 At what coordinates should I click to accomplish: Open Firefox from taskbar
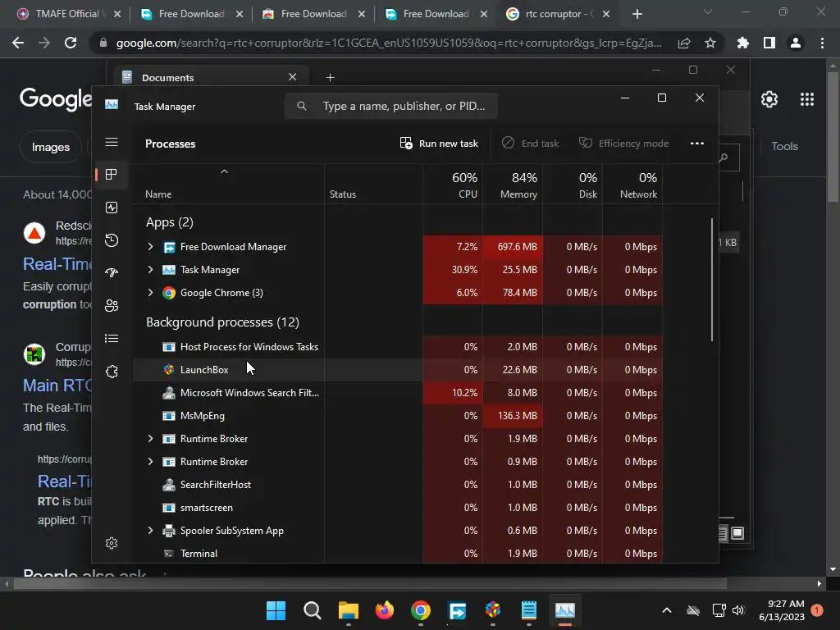[384, 610]
